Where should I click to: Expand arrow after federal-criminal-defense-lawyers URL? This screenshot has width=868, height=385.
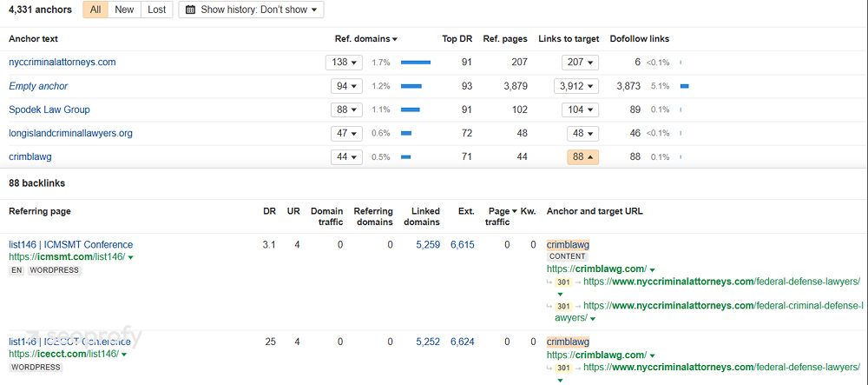[x=592, y=319]
